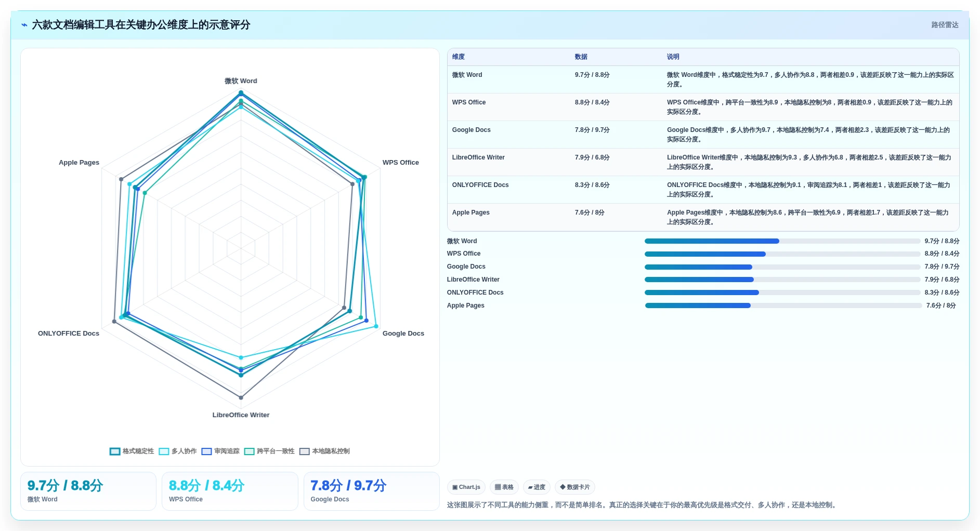Click the ONLYOFFICE Docs radar axis label
The height and width of the screenshot is (531, 980).
point(69,334)
